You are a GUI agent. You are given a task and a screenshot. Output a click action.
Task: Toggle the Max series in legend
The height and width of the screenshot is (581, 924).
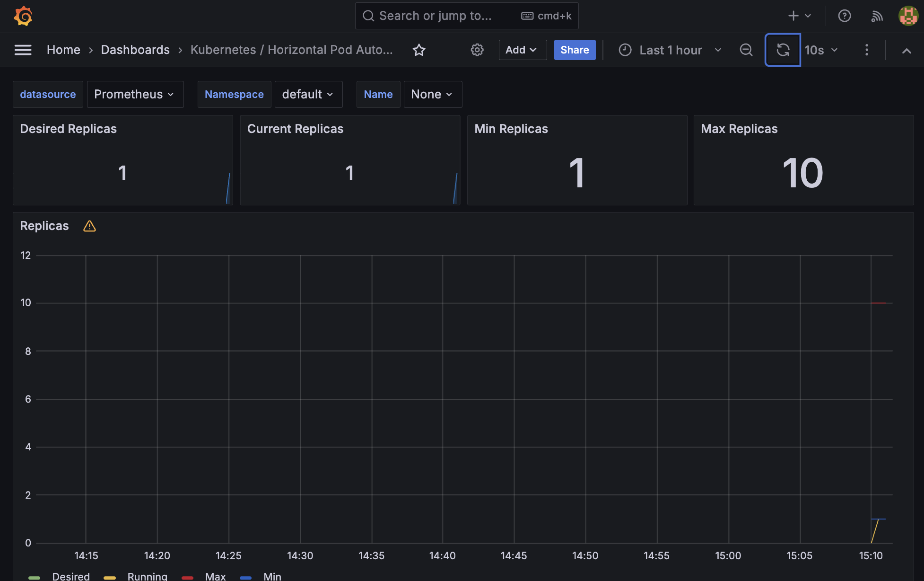215,576
